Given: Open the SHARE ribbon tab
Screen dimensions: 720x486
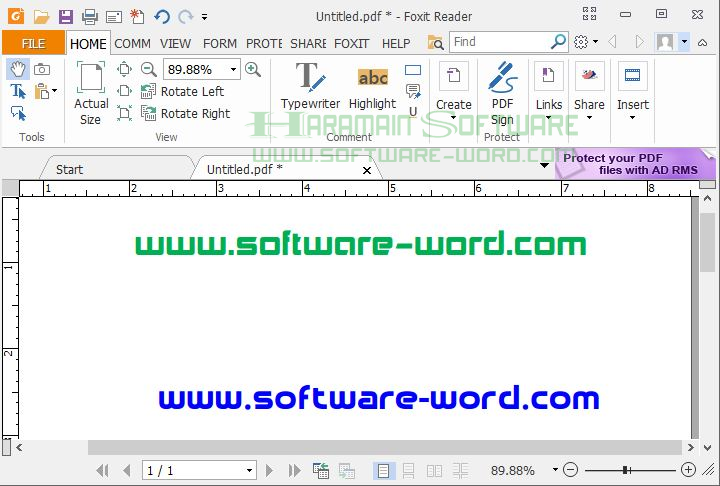Looking at the screenshot, I should tap(308, 44).
